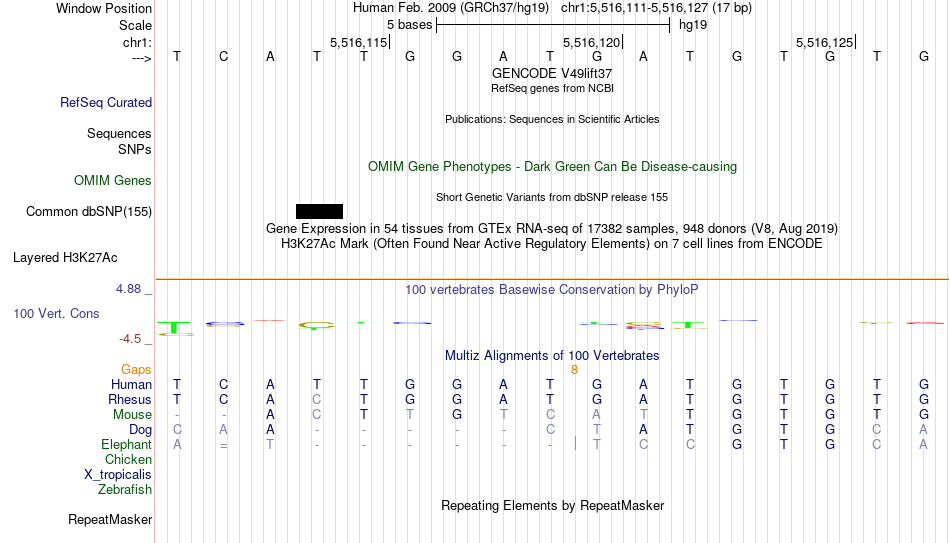Click the Dog species row label
950x543 pixels.
141,430
